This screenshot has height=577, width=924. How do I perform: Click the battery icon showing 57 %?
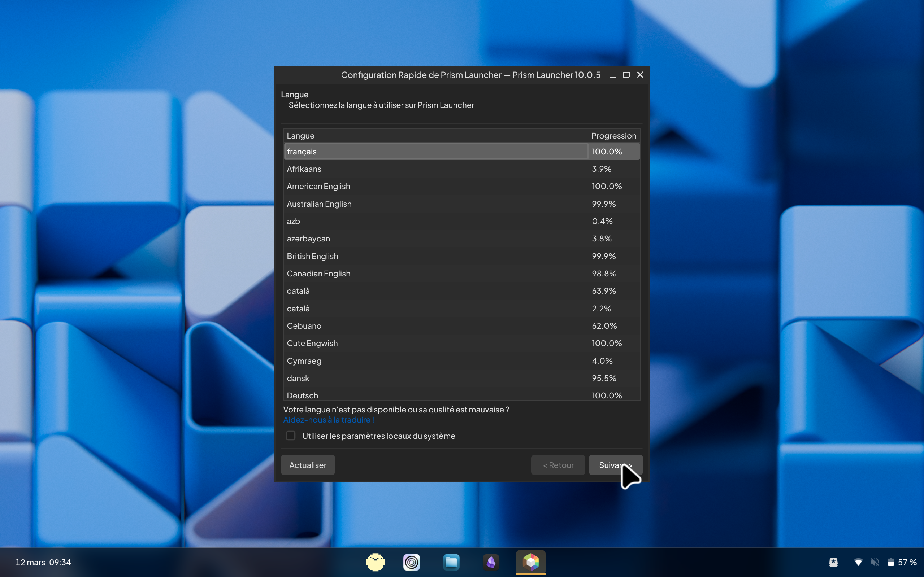click(x=891, y=562)
